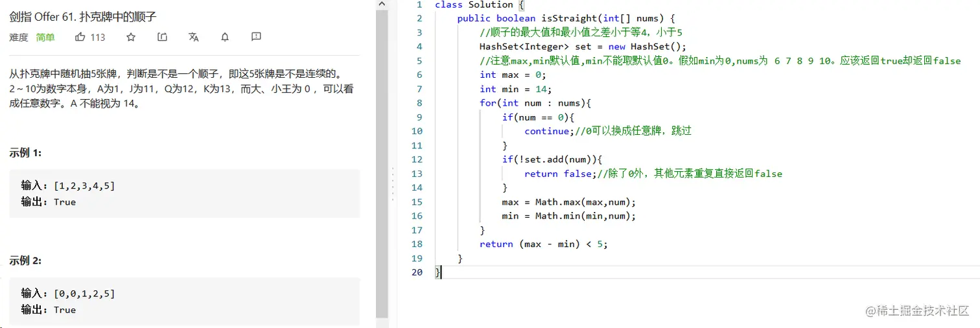Click the example input [1,2,3,4,5]
Screen dimensions: 980x328
tap(84, 186)
